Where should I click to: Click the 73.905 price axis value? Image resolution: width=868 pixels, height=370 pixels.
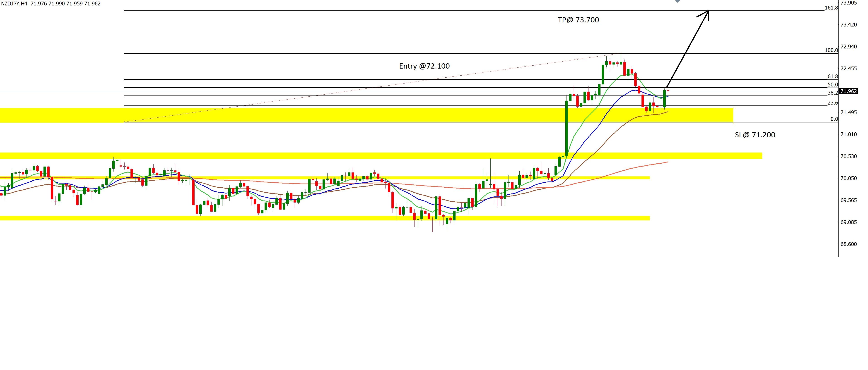coord(849,3)
